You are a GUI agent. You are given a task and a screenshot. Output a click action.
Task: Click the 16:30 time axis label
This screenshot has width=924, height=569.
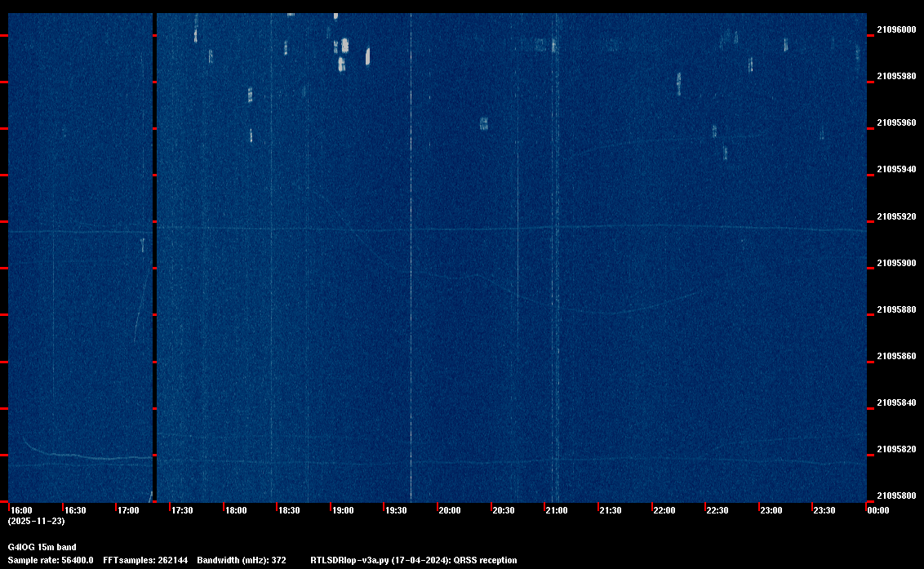point(75,510)
